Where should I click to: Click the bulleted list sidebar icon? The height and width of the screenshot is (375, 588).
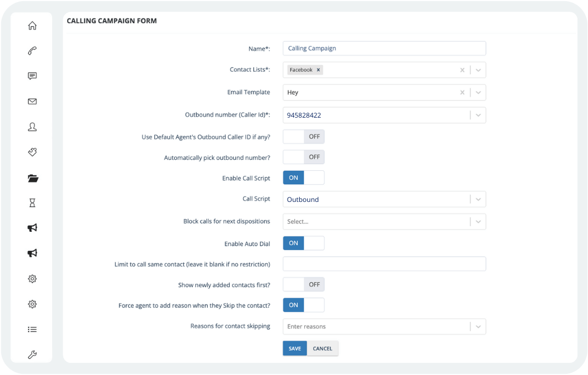[32, 330]
